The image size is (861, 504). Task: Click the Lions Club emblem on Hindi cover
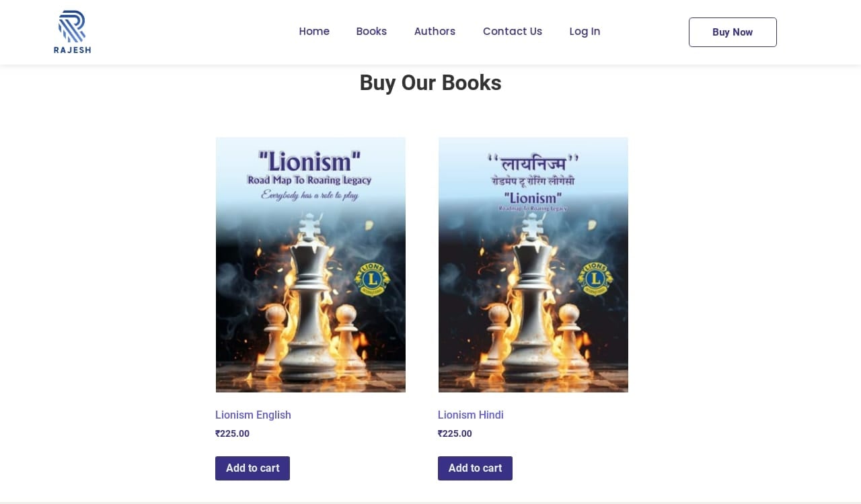point(595,278)
